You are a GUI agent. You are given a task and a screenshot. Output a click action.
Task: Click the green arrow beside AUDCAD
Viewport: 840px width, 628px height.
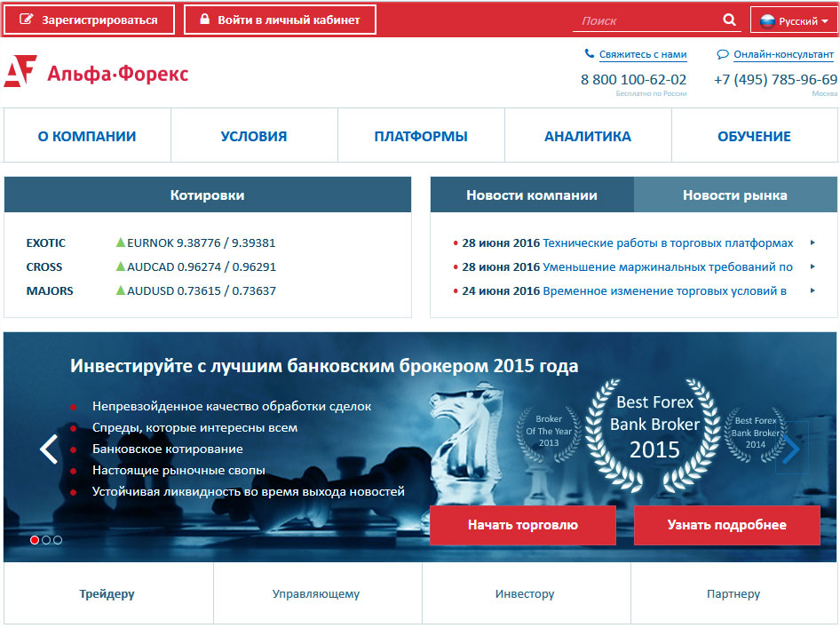pos(121,266)
